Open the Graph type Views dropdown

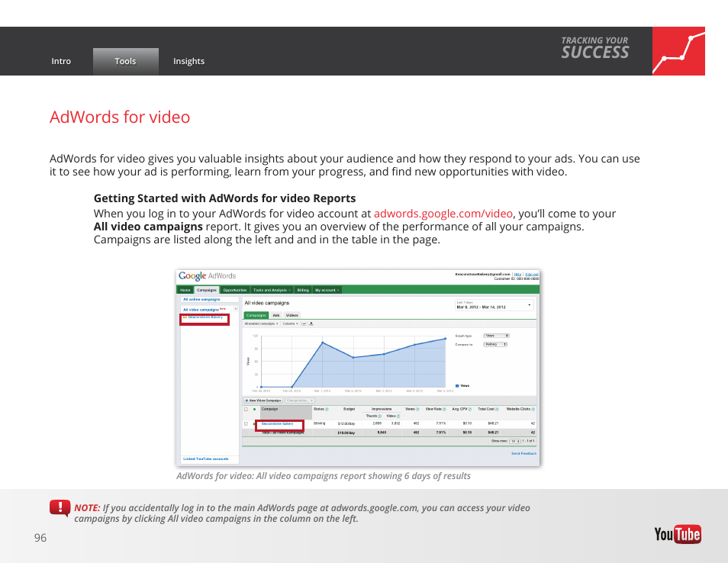point(496,336)
